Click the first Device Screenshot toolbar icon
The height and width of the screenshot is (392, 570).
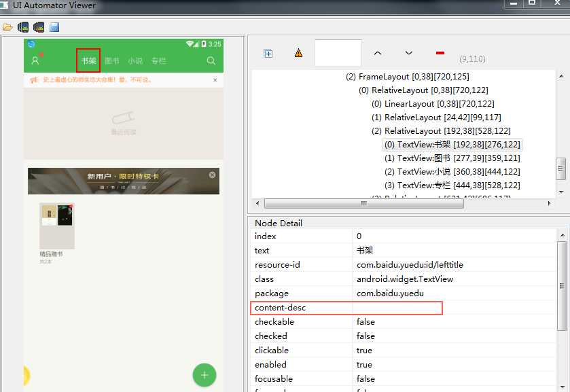(23, 27)
